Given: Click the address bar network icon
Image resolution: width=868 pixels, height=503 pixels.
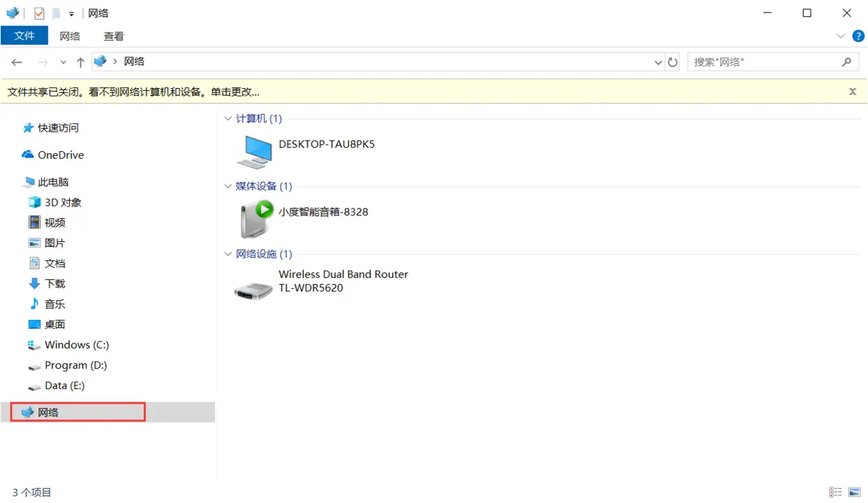Looking at the screenshot, I should (x=100, y=62).
